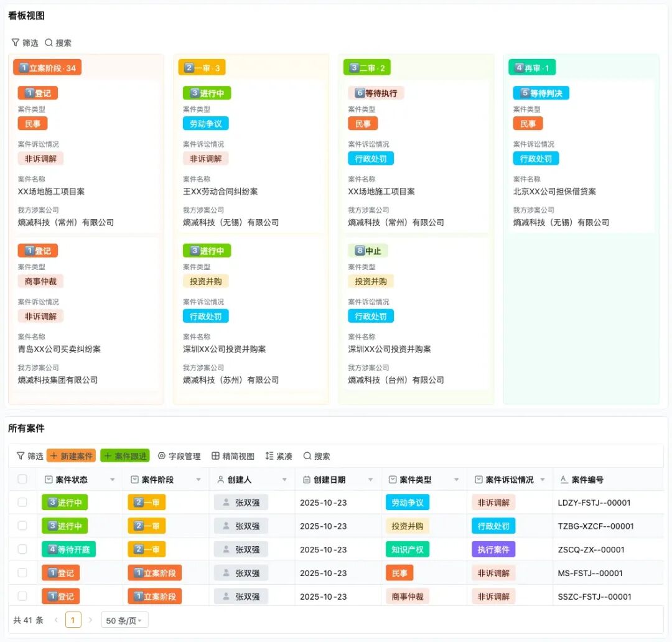
Task: Click the 中止 status tag card
Action: pos(368,251)
